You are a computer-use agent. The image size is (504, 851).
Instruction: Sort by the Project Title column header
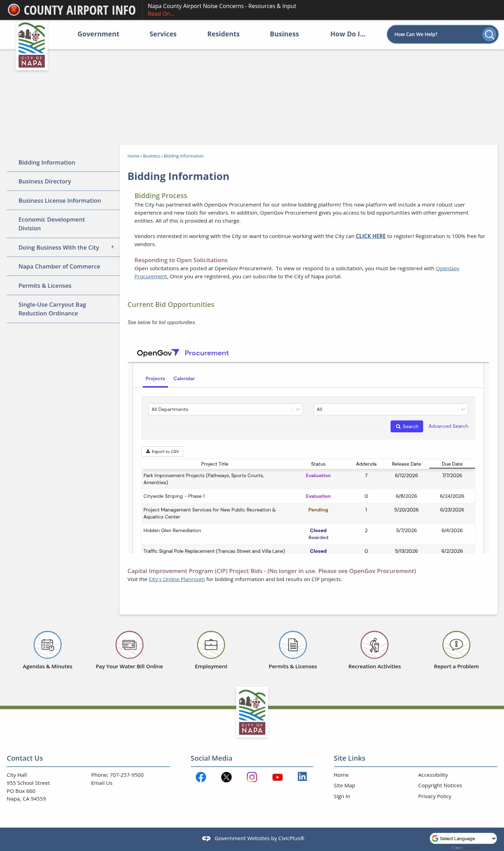click(x=215, y=464)
